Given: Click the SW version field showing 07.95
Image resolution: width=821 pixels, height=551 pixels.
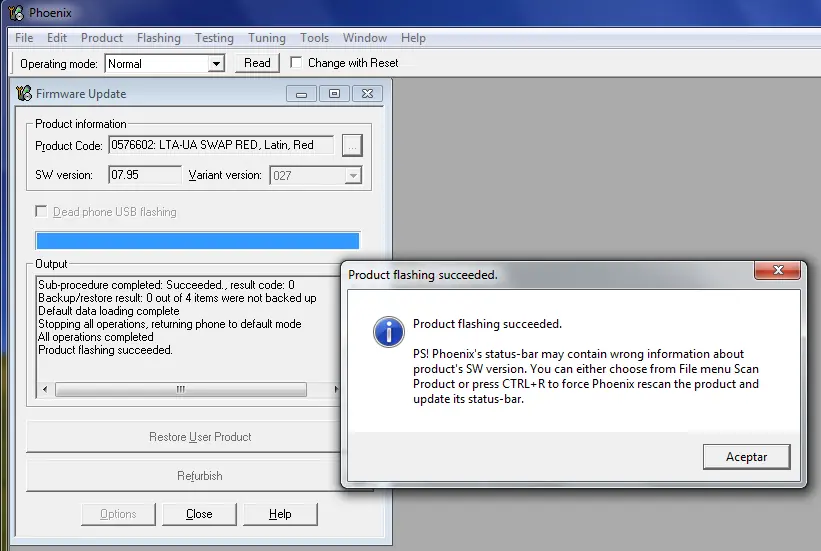Looking at the screenshot, I should [x=145, y=175].
